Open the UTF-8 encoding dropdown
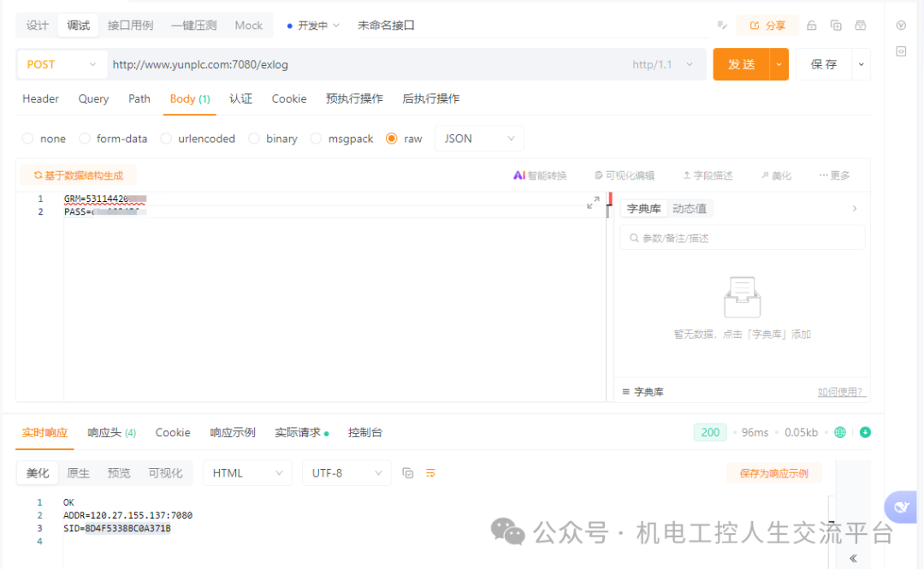Screen dimensions: 924x569 (346, 473)
